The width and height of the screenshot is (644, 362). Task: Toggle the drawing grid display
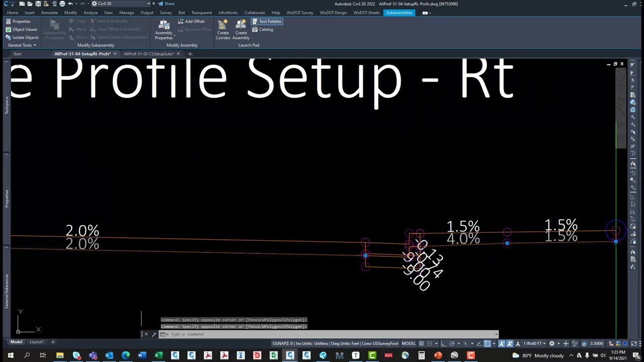tap(421, 343)
